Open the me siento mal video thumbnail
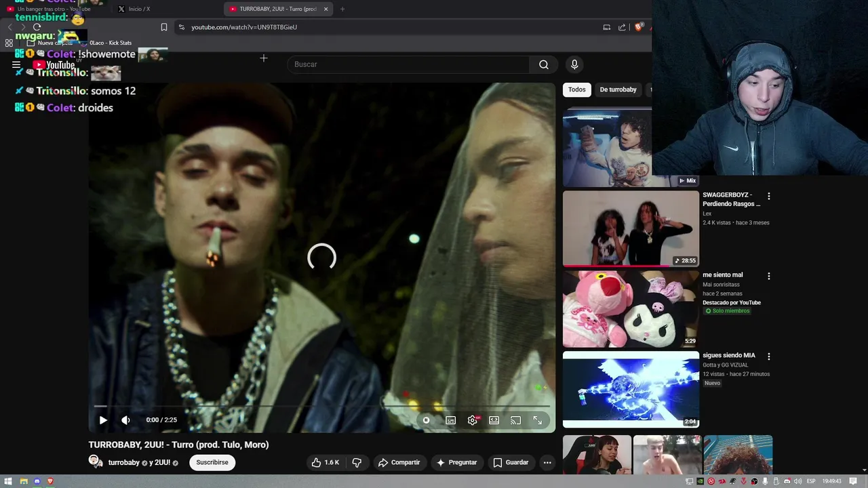Image resolution: width=868 pixels, height=488 pixels. click(631, 309)
